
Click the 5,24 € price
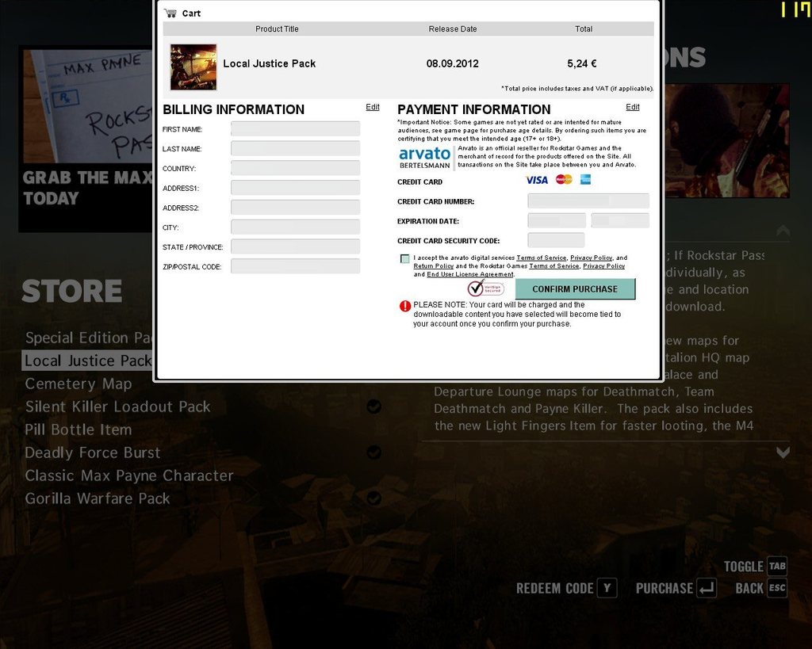pos(581,63)
